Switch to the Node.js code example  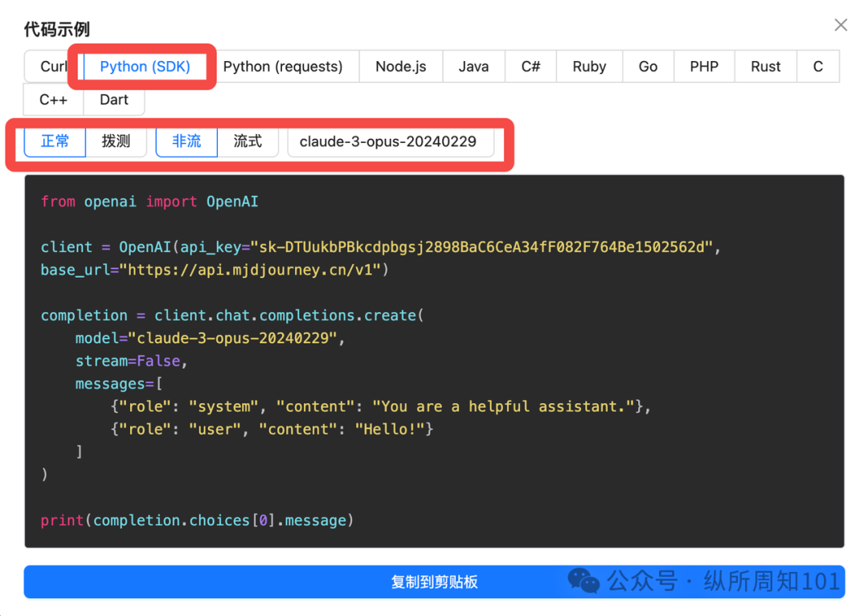(400, 67)
